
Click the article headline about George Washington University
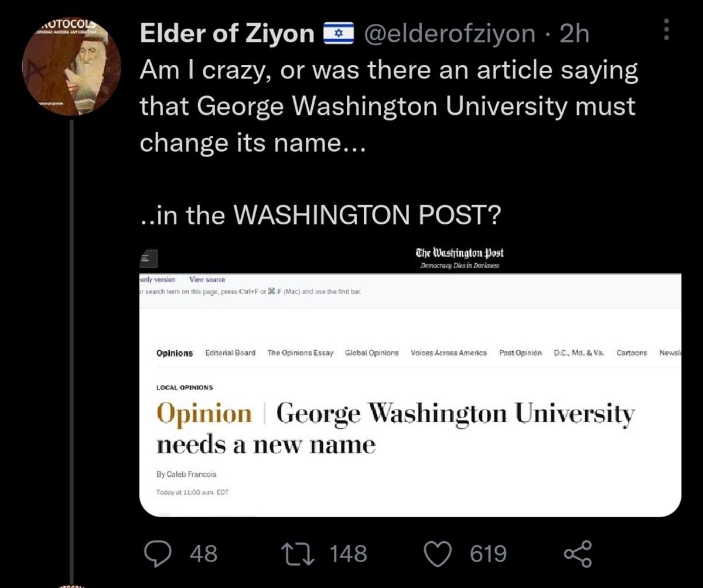click(395, 429)
